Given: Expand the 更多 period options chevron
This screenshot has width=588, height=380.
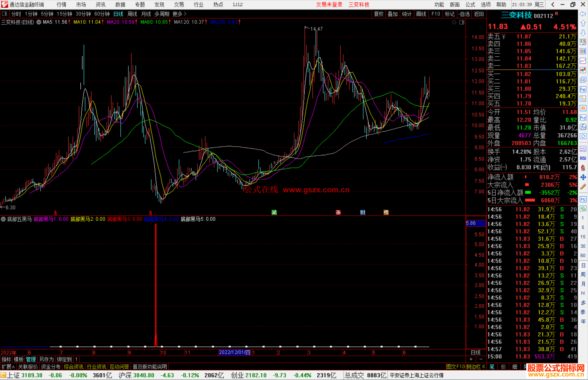Looking at the screenshot, I should [185, 14].
